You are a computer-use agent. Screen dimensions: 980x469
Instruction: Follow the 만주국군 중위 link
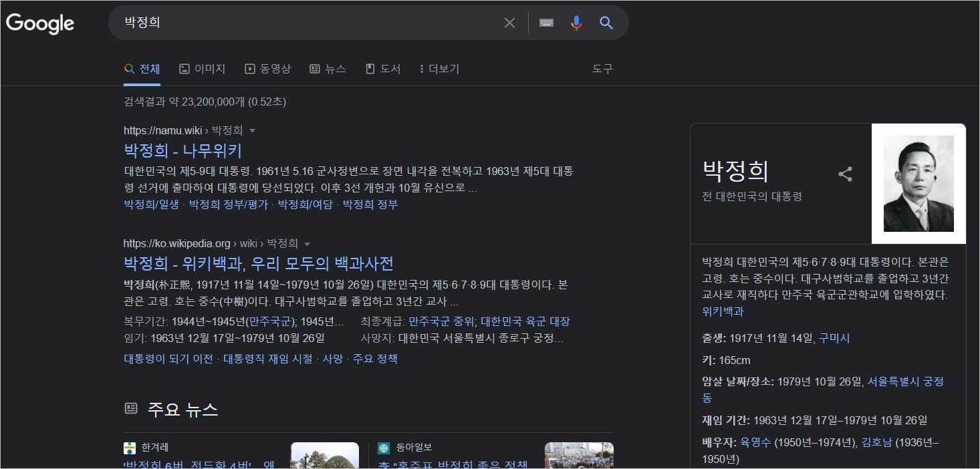pos(440,321)
